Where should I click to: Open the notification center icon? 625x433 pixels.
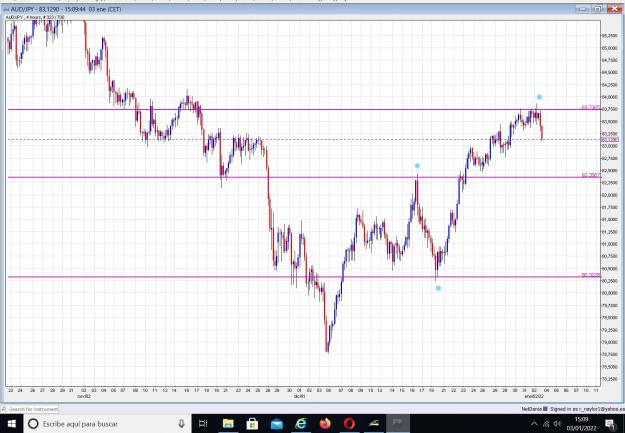610,424
